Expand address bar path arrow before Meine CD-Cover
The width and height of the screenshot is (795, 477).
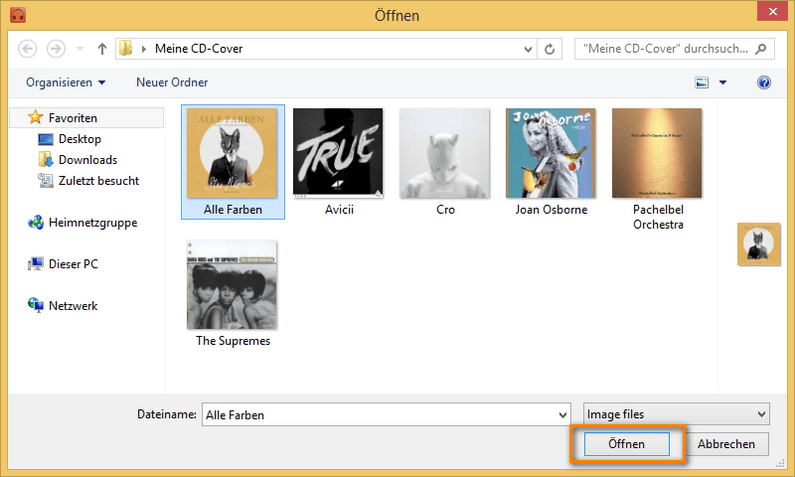pos(144,49)
